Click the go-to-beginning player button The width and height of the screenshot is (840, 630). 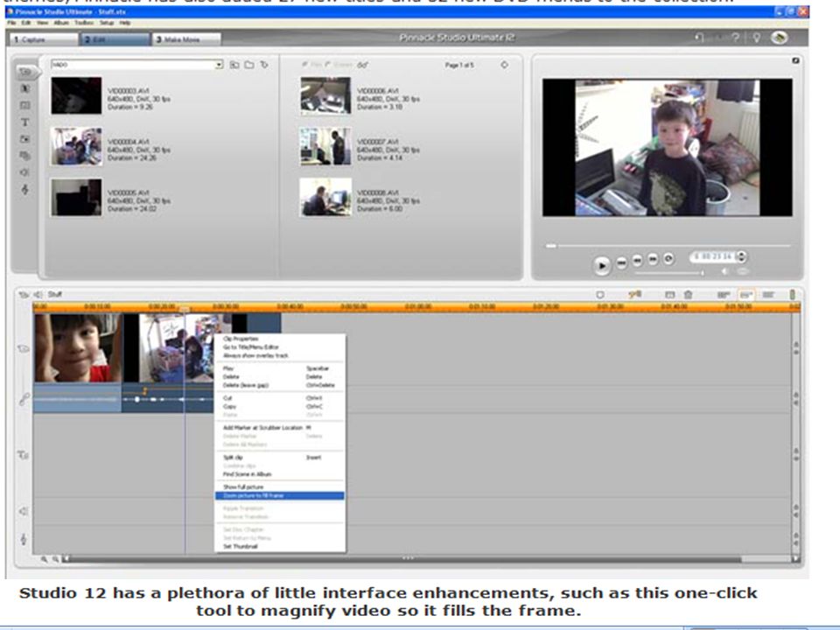[621, 262]
